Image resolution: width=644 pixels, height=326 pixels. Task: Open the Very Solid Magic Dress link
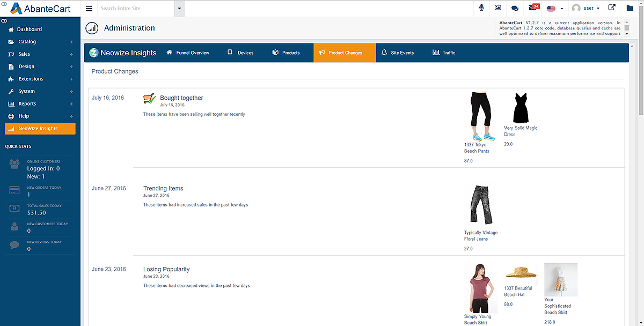tap(521, 131)
